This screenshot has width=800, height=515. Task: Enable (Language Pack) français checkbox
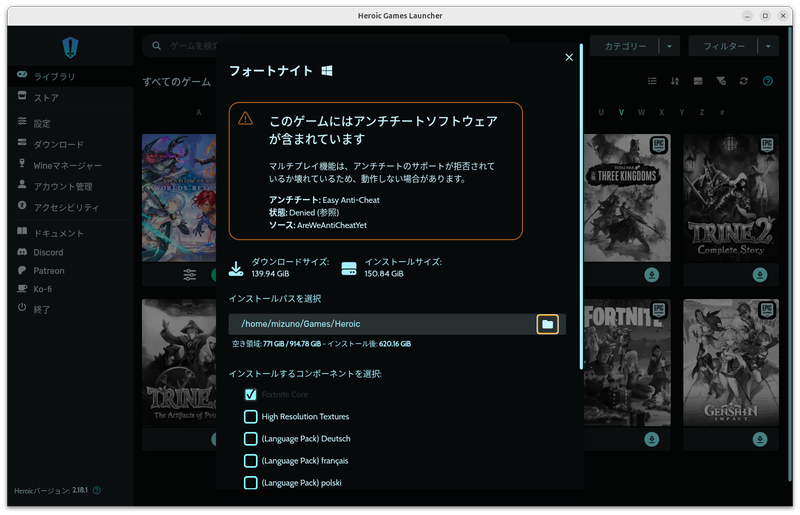point(251,460)
